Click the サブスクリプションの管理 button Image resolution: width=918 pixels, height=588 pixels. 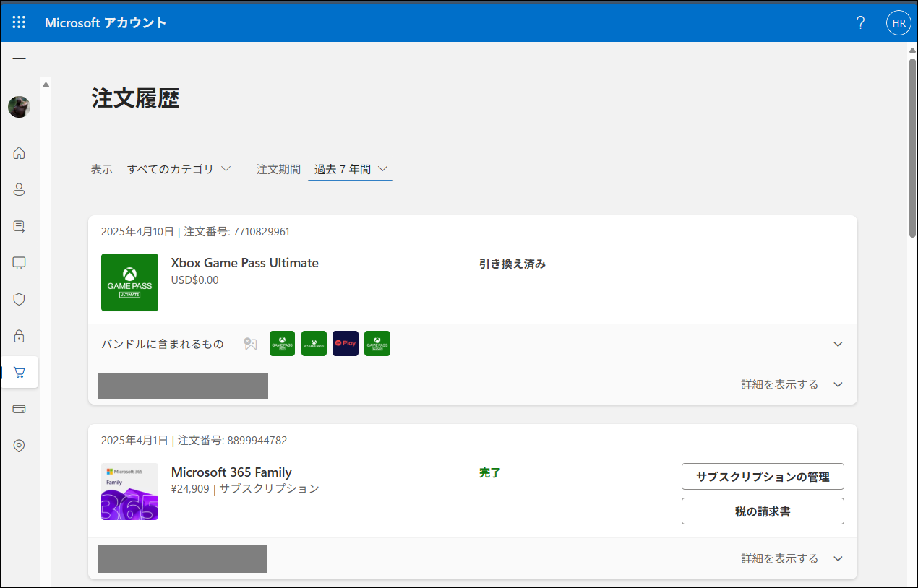point(763,477)
